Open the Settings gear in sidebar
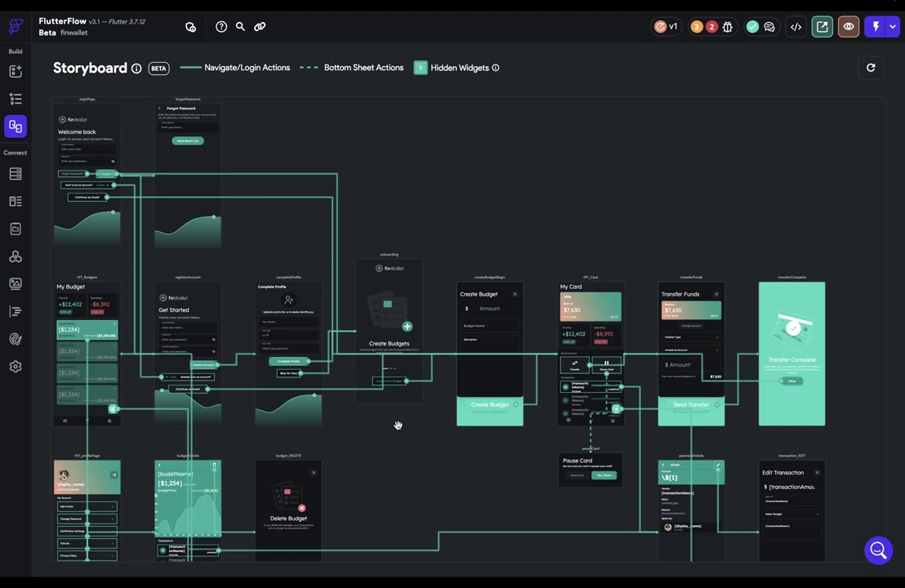 click(16, 367)
